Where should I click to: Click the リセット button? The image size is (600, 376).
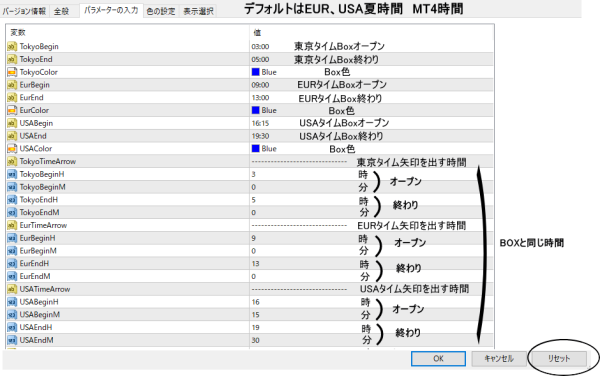pyautogui.click(x=559, y=359)
